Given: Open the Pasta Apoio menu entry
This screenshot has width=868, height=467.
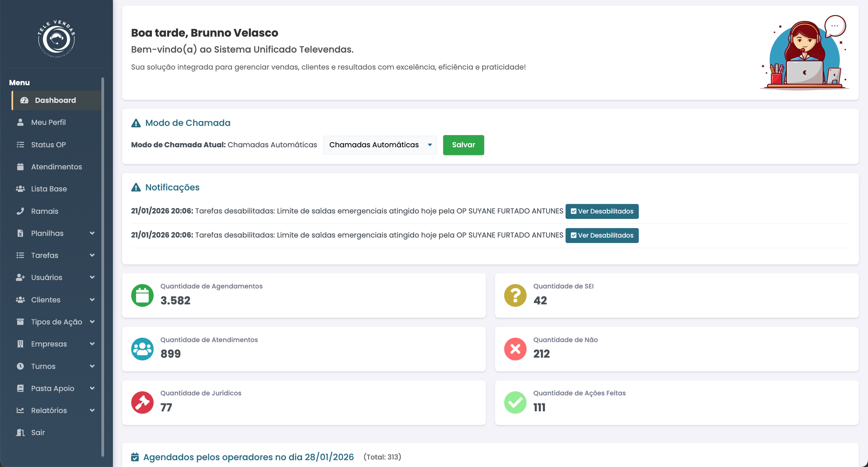Looking at the screenshot, I should pyautogui.click(x=53, y=388).
